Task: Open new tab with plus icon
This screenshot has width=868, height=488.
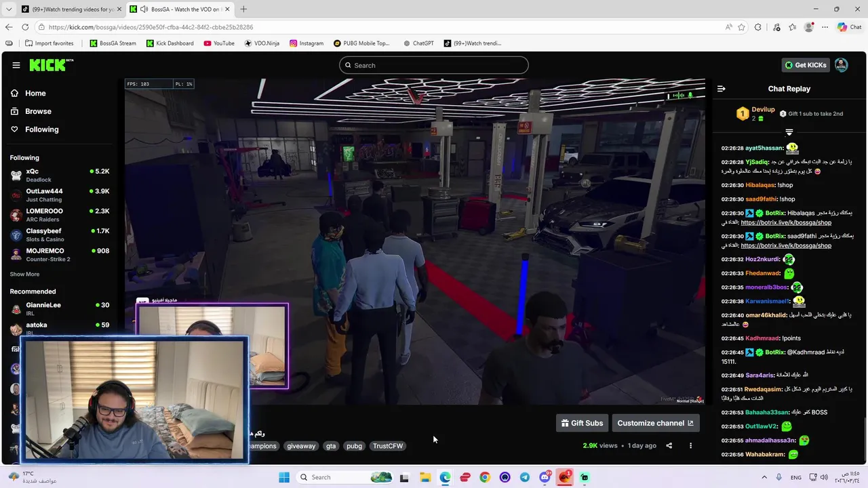Action: tap(243, 9)
